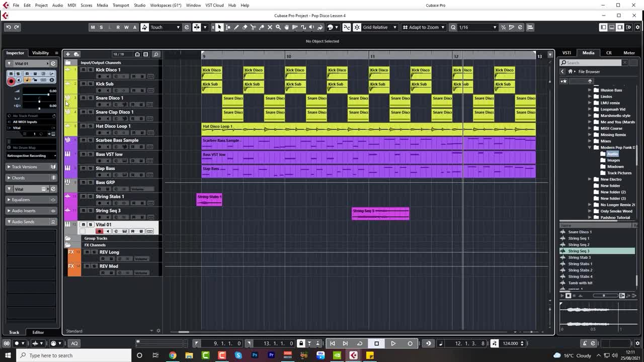Switch to the Visibility tab
The height and width of the screenshot is (362, 644).
coord(41,53)
